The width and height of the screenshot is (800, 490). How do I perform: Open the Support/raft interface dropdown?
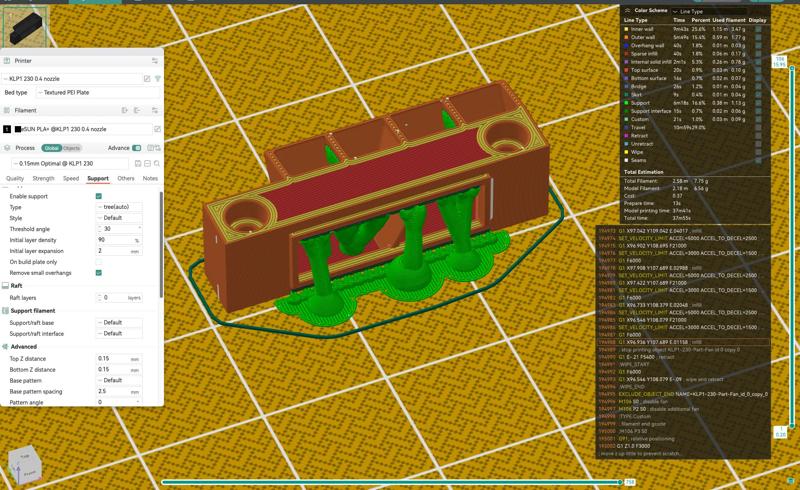click(x=119, y=333)
